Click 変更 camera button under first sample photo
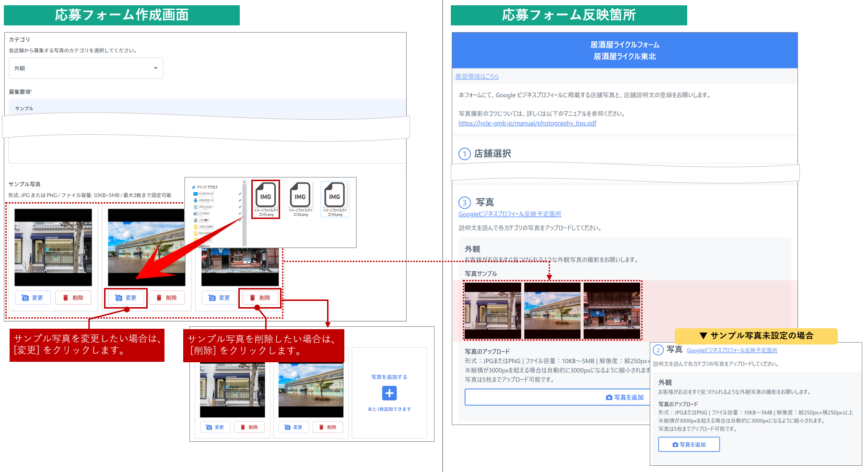This screenshot has height=472, width=868. (33, 298)
